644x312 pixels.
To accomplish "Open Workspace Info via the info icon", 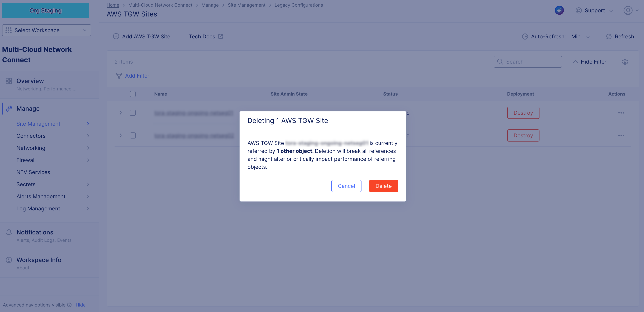I will point(9,260).
